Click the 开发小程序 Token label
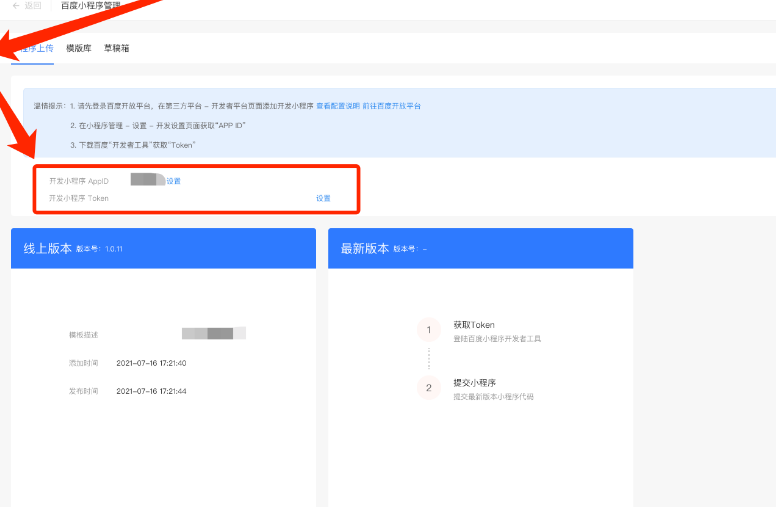This screenshot has width=776, height=507. [79, 198]
